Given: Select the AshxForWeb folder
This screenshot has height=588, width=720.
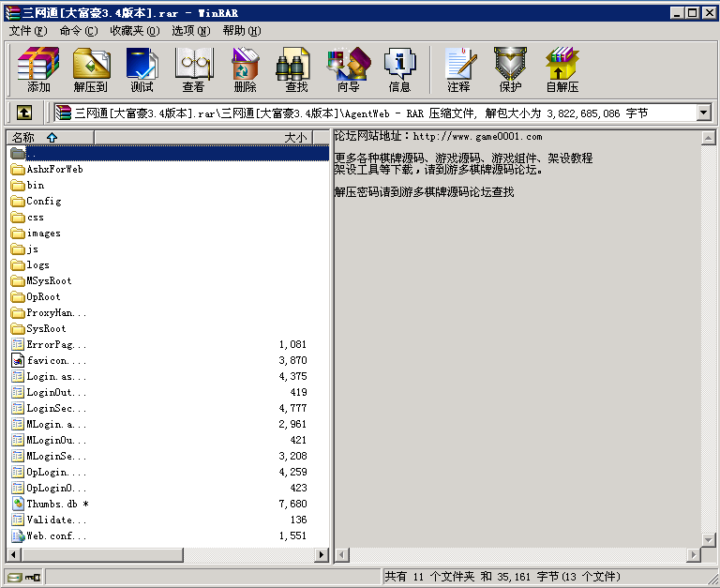Looking at the screenshot, I should coord(54,170).
